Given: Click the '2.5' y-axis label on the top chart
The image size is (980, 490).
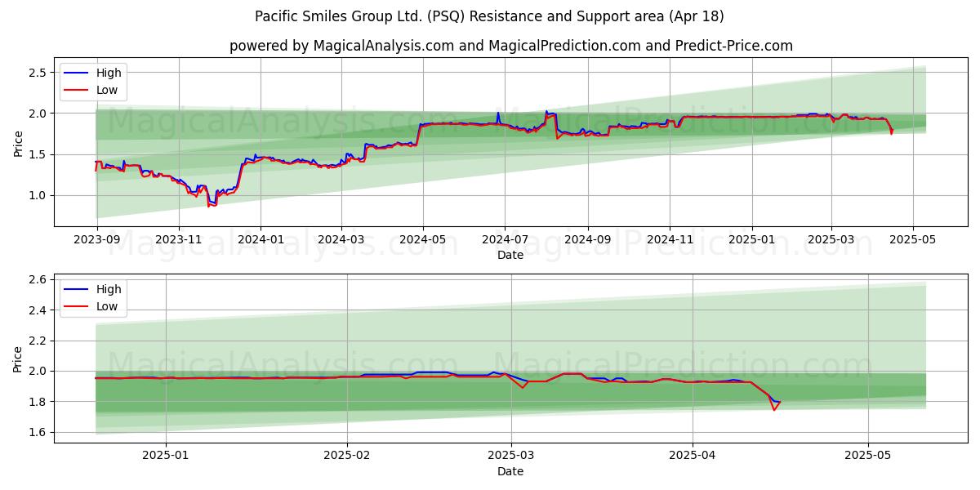Looking at the screenshot, I should (39, 73).
